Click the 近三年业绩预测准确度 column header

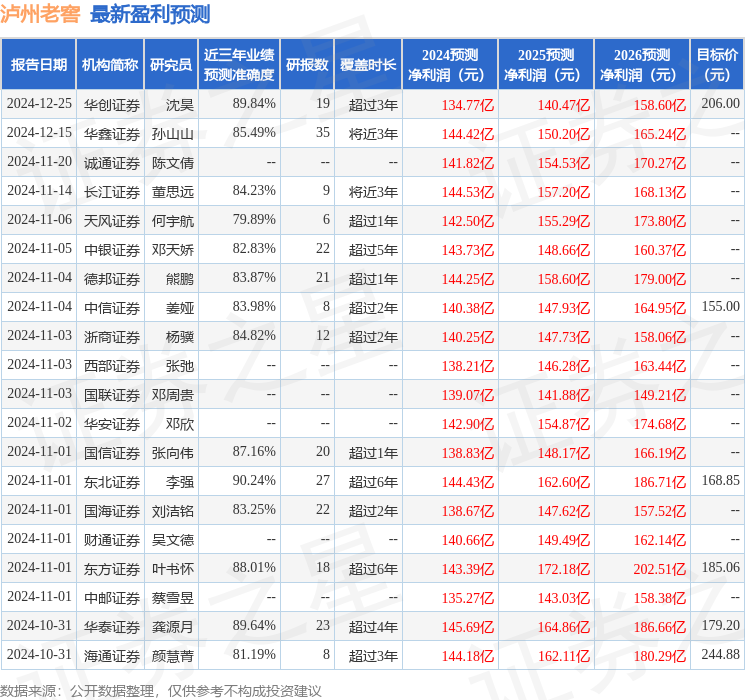(239, 65)
